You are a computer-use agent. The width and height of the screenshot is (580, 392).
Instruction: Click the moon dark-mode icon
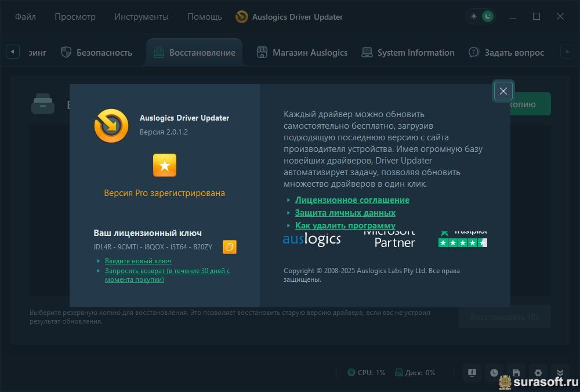click(x=488, y=16)
